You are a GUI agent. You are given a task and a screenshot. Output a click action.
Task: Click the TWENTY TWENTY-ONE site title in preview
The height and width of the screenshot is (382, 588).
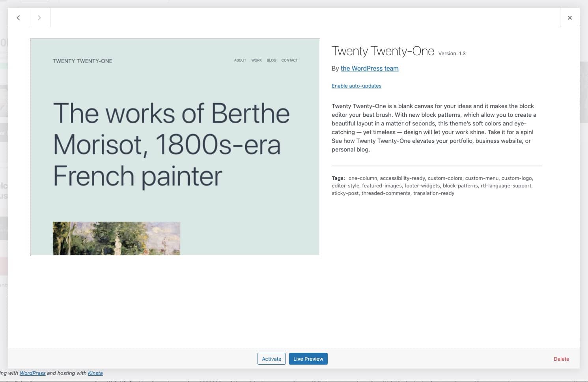click(82, 61)
